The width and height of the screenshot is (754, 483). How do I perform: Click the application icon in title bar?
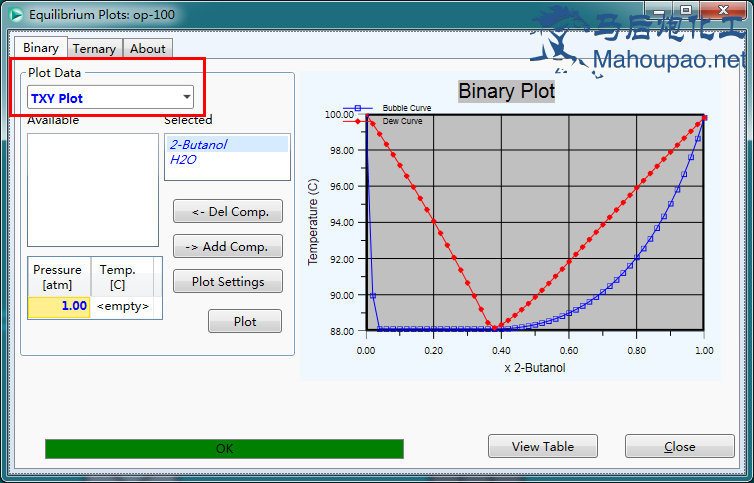15,15
